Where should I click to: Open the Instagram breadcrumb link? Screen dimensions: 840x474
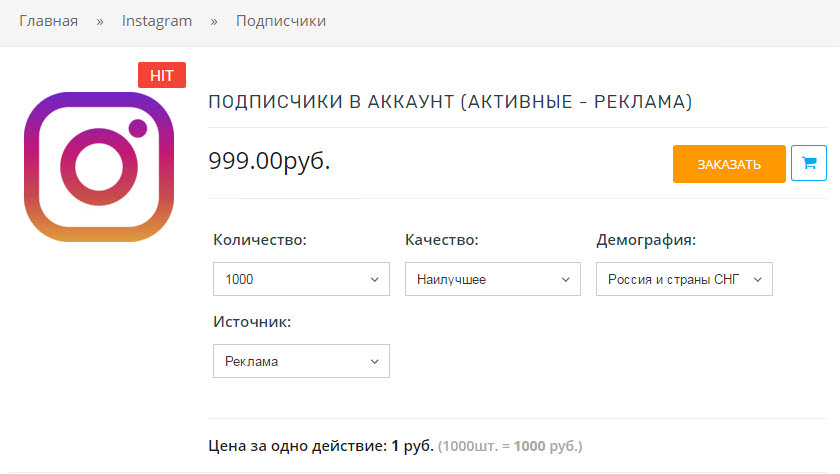[156, 21]
